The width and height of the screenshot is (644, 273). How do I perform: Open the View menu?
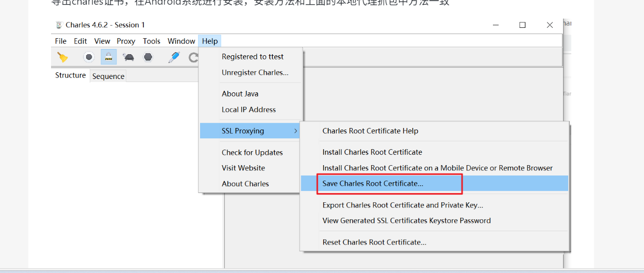pyautogui.click(x=102, y=41)
